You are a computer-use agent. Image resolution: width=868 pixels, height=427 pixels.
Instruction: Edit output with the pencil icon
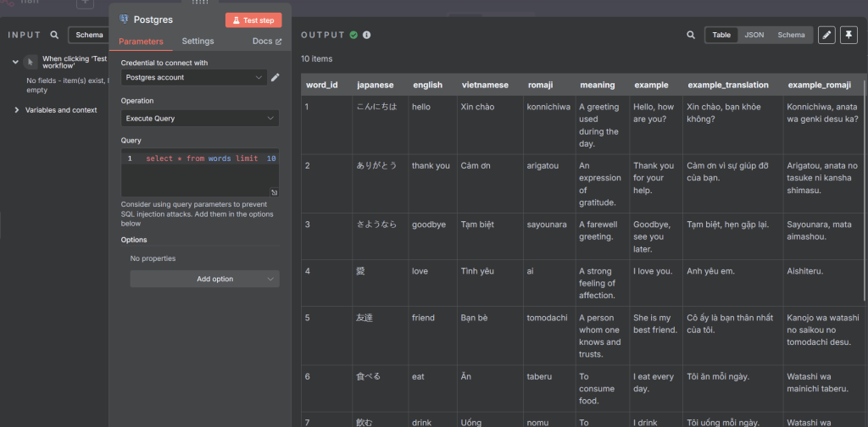[826, 35]
